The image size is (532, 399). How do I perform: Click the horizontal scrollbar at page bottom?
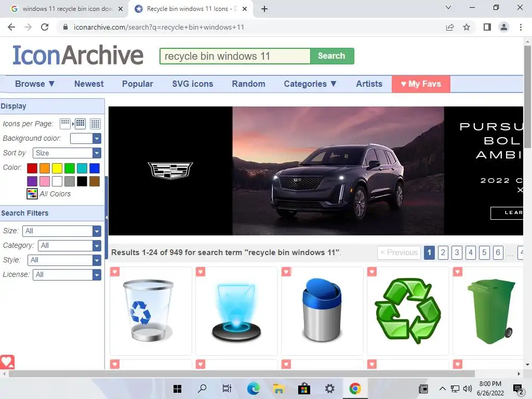(242, 374)
